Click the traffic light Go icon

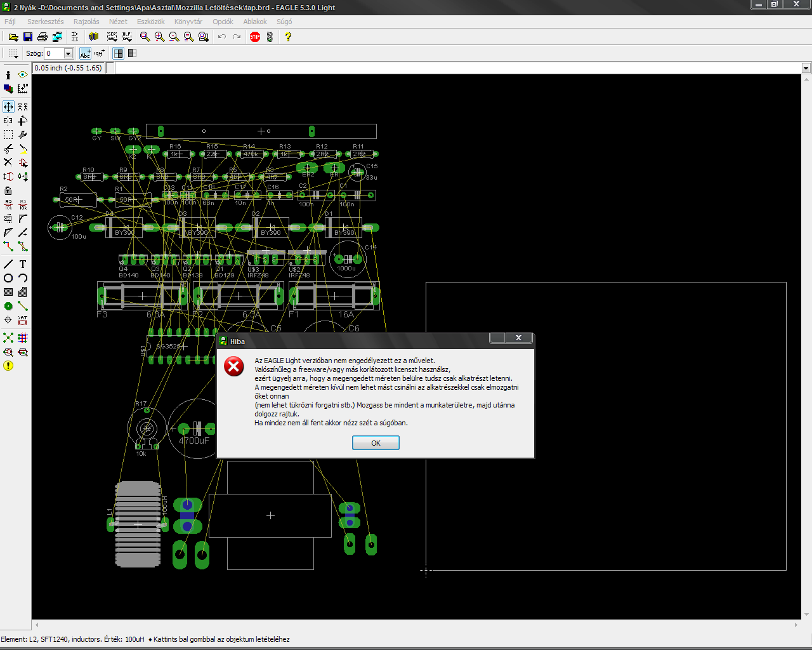[x=270, y=37]
